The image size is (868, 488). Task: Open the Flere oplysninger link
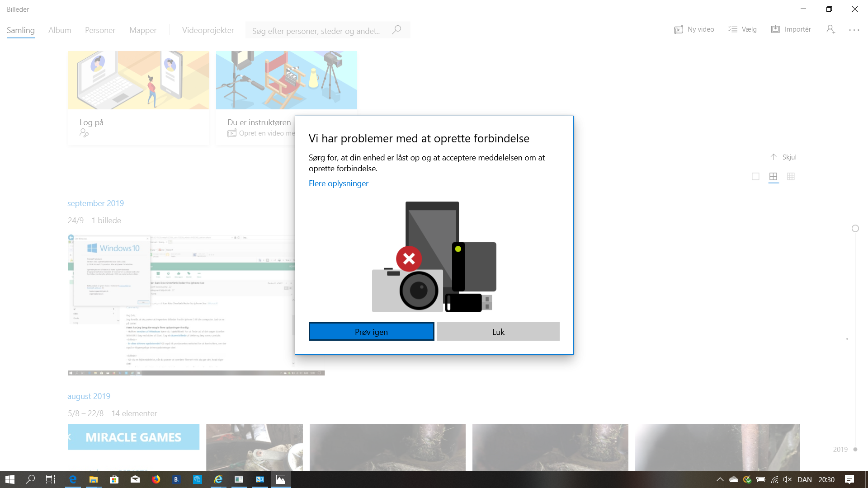(x=338, y=183)
